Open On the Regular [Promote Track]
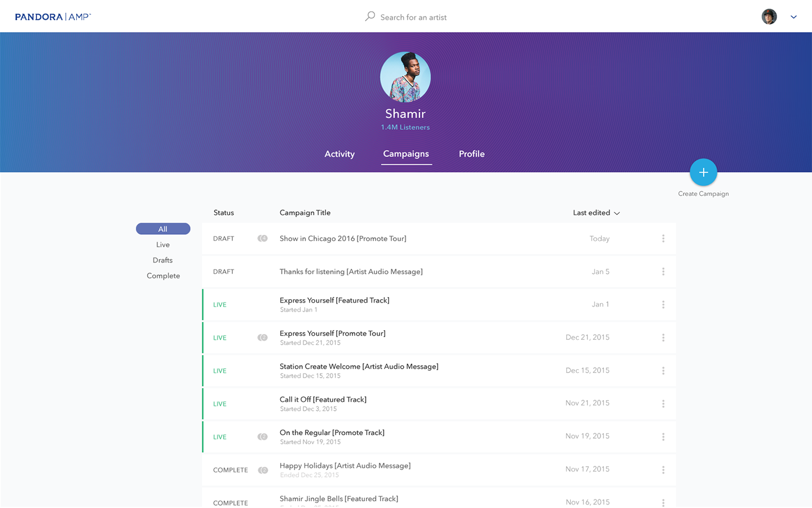The height and width of the screenshot is (508, 812). tap(332, 432)
